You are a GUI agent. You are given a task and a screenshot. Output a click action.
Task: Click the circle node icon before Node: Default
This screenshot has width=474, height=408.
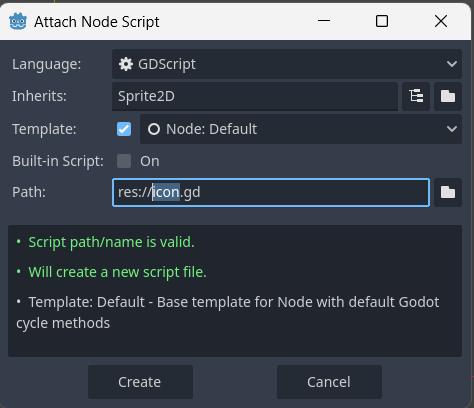click(154, 129)
